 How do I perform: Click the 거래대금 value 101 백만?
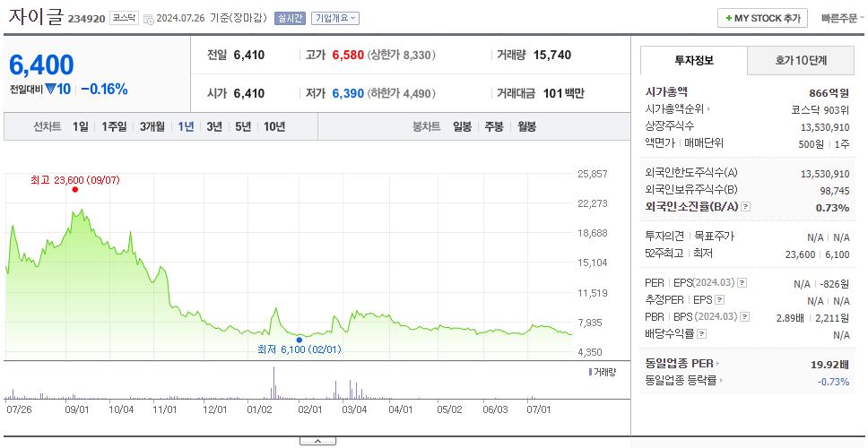(x=563, y=93)
